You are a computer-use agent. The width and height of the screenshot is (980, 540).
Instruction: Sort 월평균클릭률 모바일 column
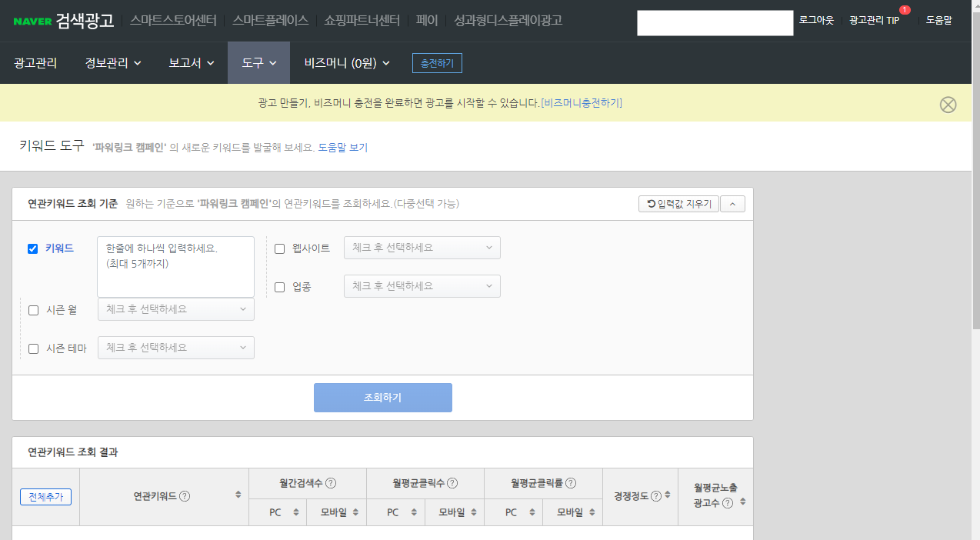coord(592,512)
